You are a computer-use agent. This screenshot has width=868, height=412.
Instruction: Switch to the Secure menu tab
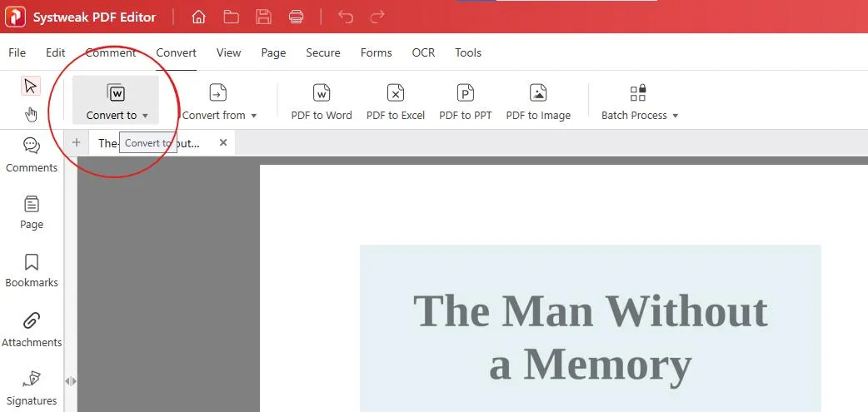(323, 52)
